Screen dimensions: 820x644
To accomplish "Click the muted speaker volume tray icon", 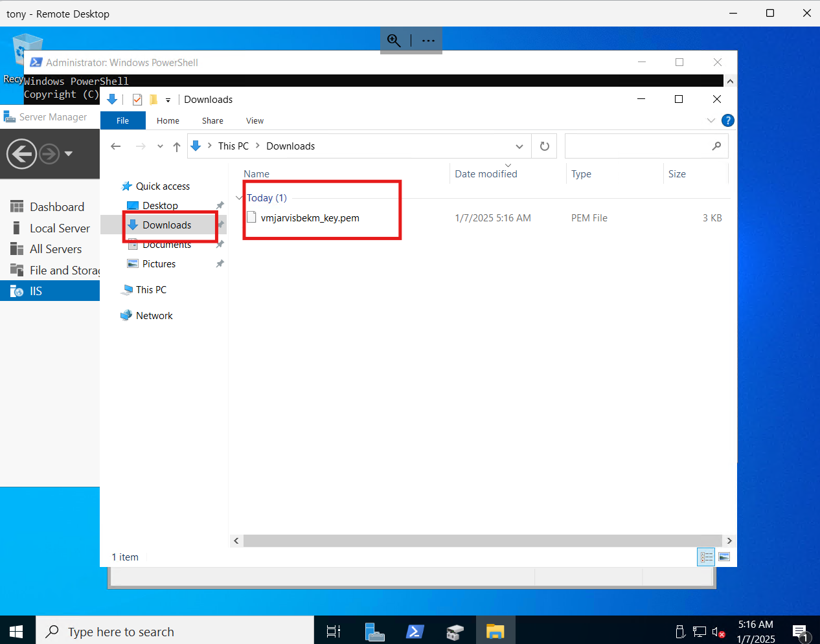I will pyautogui.click(x=718, y=632).
